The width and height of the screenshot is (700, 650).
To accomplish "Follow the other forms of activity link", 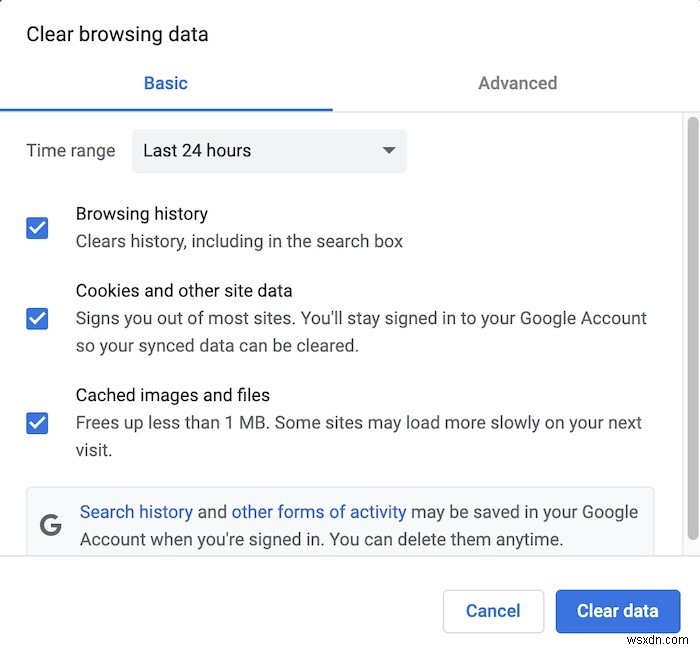I will point(319,512).
